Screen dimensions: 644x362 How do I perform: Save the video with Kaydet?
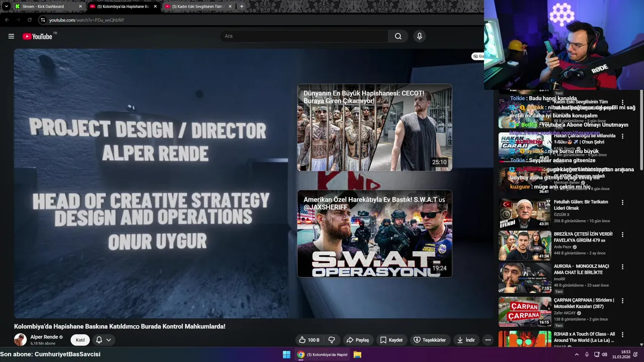391,340
